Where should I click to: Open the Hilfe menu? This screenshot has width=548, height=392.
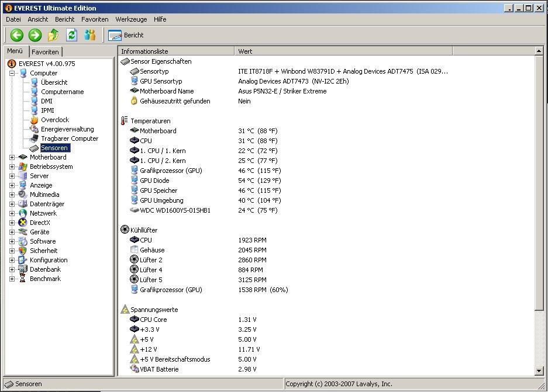click(x=160, y=19)
